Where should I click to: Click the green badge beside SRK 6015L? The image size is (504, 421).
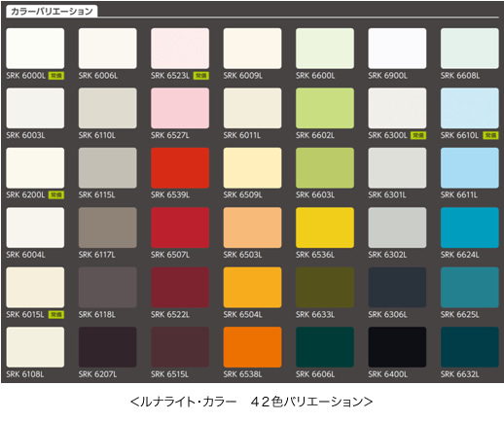coord(56,315)
